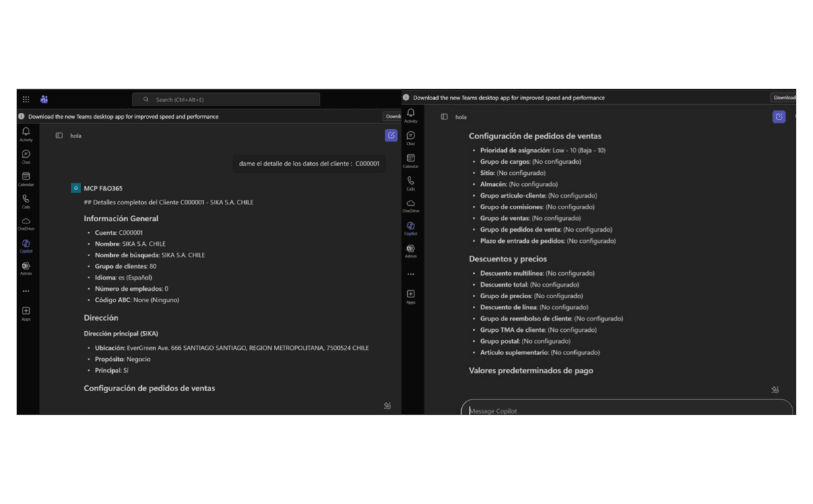This screenshot has height=504, width=813.
Task: Open Calls in the right window sidebar
Action: coord(410,183)
